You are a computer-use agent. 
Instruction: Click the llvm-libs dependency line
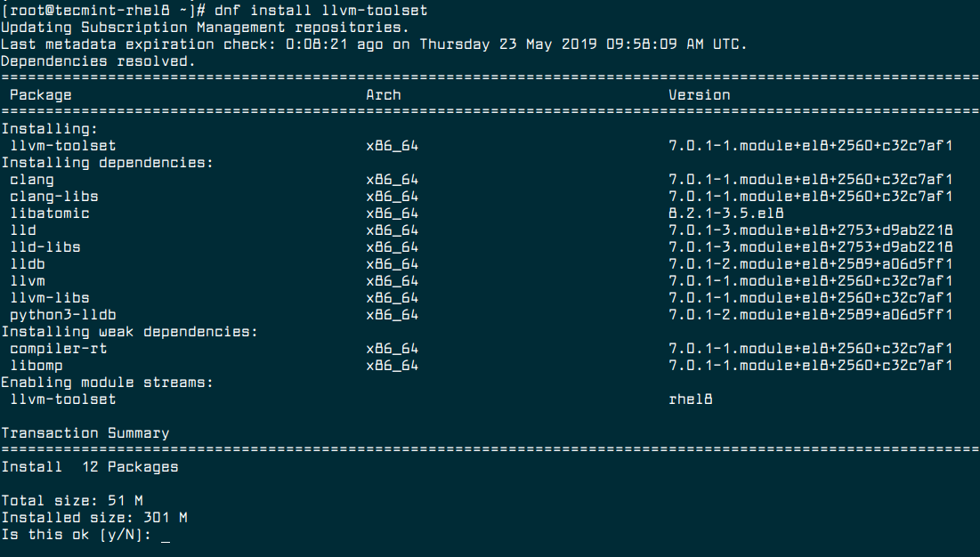click(x=47, y=297)
